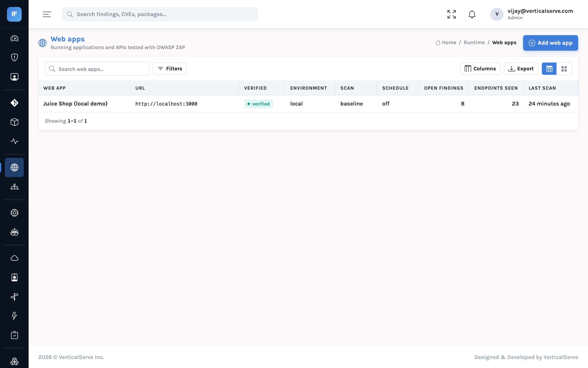Viewport: 588px width, 368px height.
Task: Switch to grid card view
Action: tap(564, 69)
